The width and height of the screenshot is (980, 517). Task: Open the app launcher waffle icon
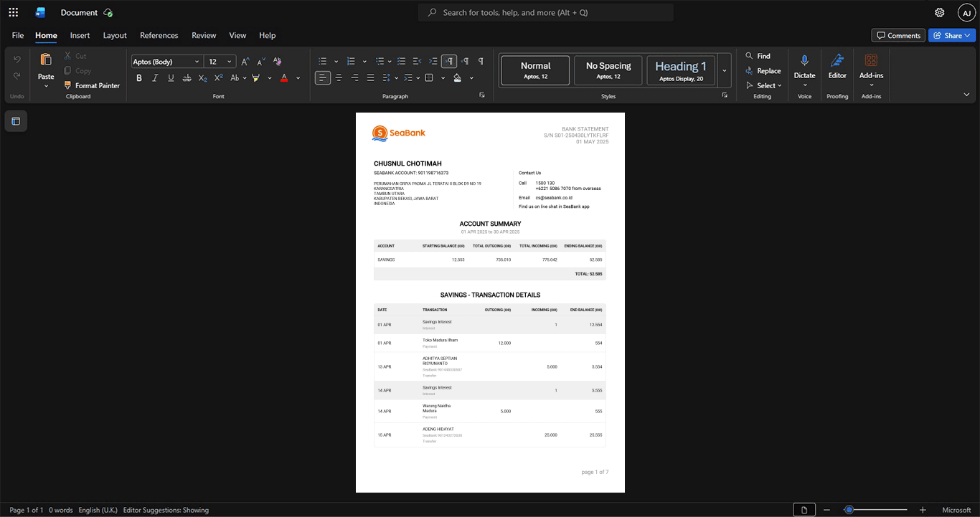pos(13,12)
